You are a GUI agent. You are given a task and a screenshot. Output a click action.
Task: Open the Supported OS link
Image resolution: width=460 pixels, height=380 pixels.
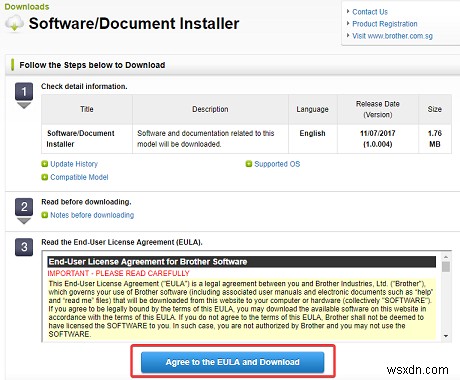(x=277, y=164)
